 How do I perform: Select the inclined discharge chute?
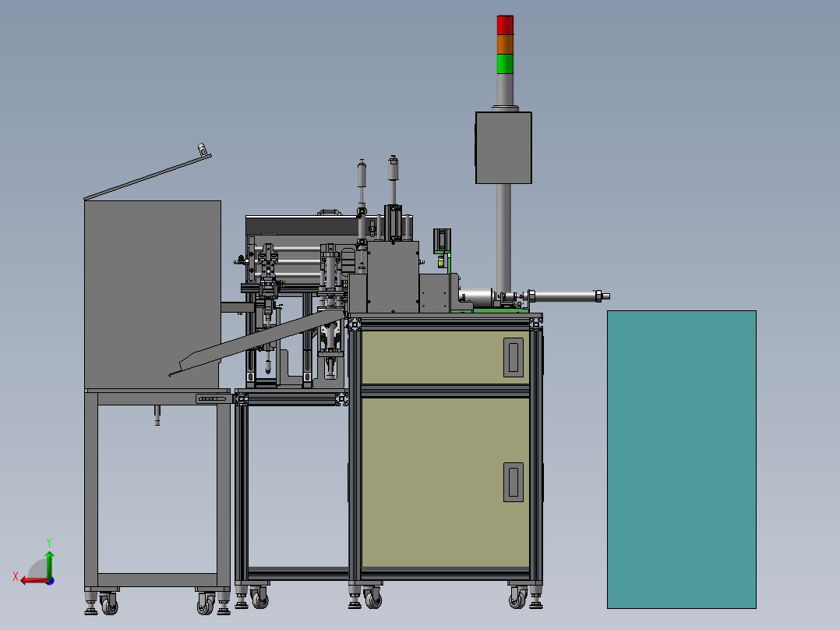257,342
